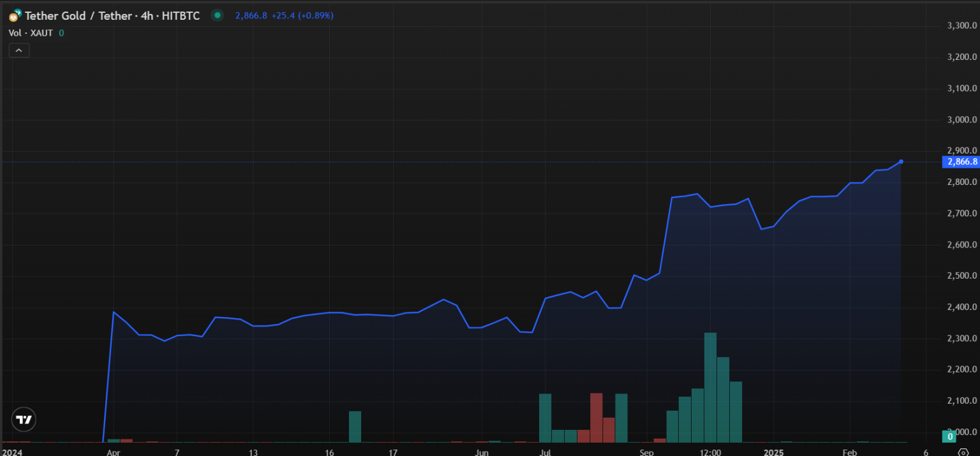
Task: Click the blue 2,866.8 price tag
Action: [x=961, y=162]
